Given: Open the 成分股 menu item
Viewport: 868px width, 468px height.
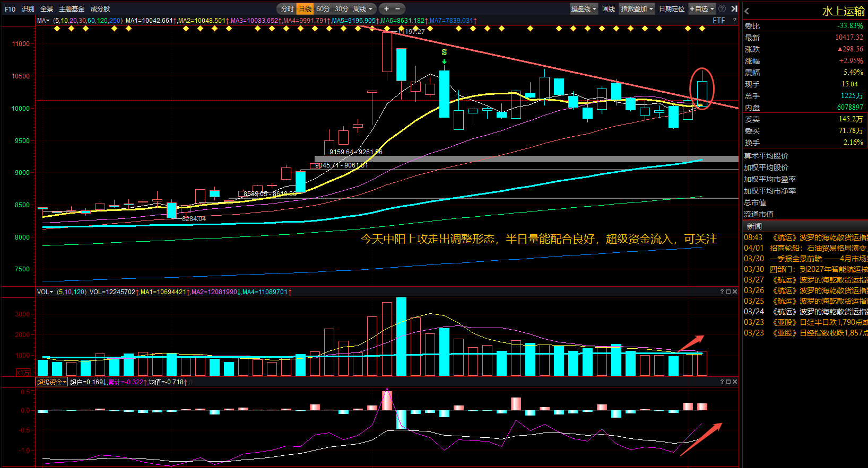Looking at the screenshot, I should [x=100, y=8].
